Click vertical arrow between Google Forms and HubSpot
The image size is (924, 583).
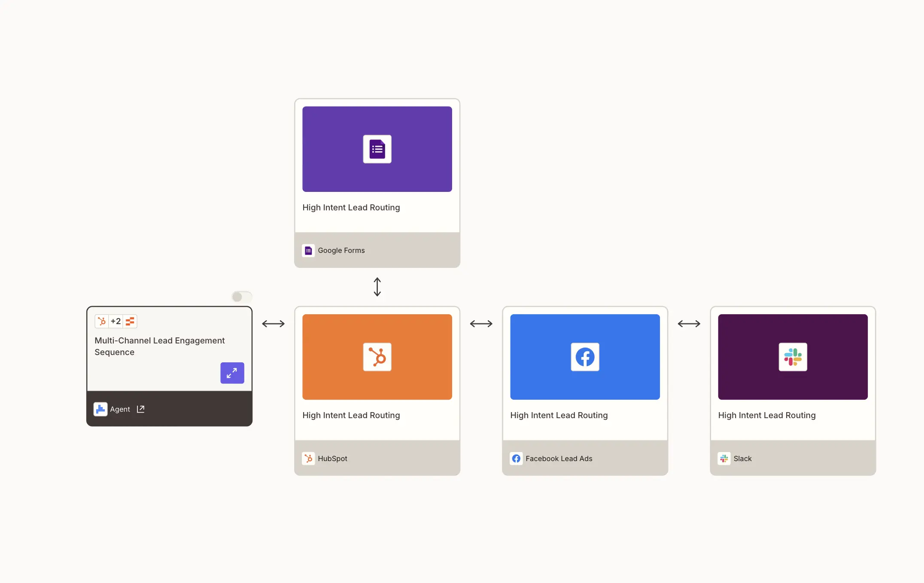(377, 287)
